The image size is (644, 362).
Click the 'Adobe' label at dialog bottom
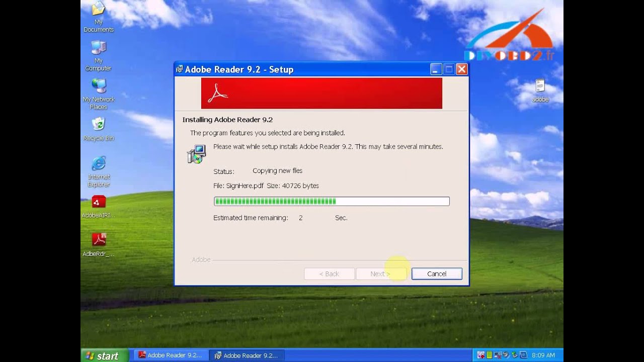pos(201,260)
